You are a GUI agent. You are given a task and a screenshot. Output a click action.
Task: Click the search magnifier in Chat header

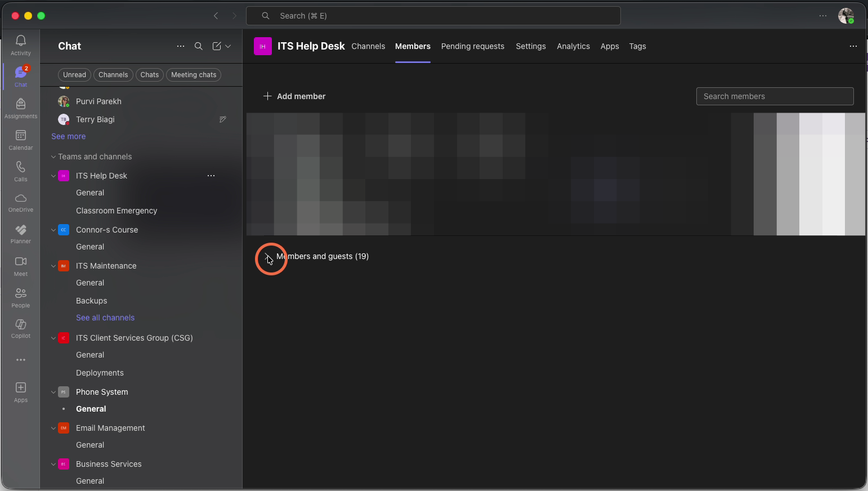(x=199, y=46)
